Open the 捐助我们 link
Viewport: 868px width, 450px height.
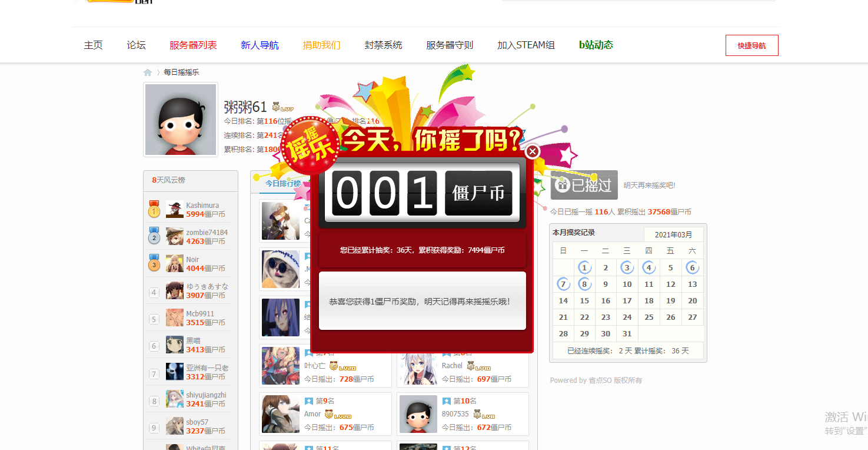click(321, 45)
